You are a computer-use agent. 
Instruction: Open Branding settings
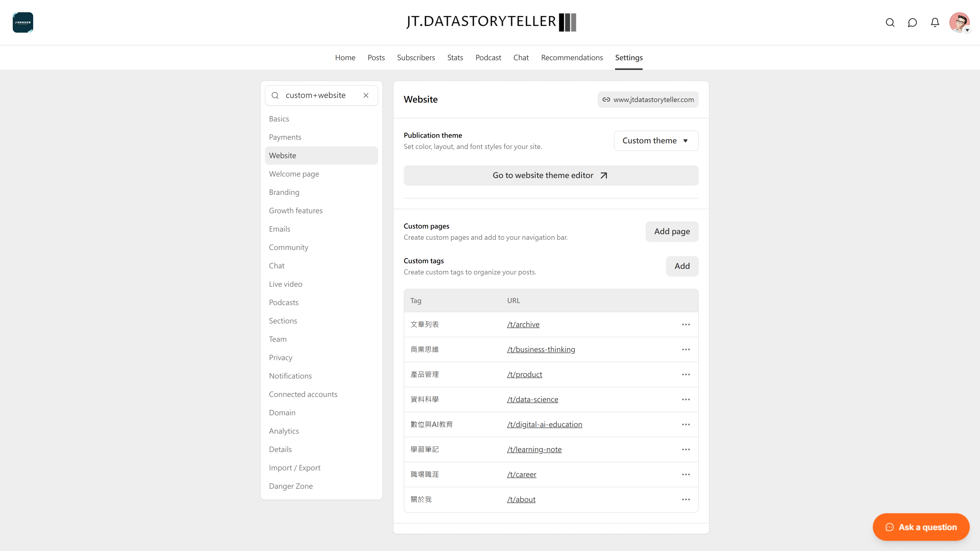point(321,192)
